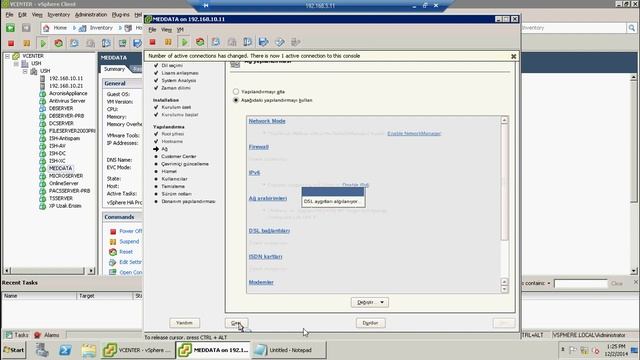640x360 pixels.
Task: Click reset icon in vSphere Client toolbar
Action: (x=59, y=43)
